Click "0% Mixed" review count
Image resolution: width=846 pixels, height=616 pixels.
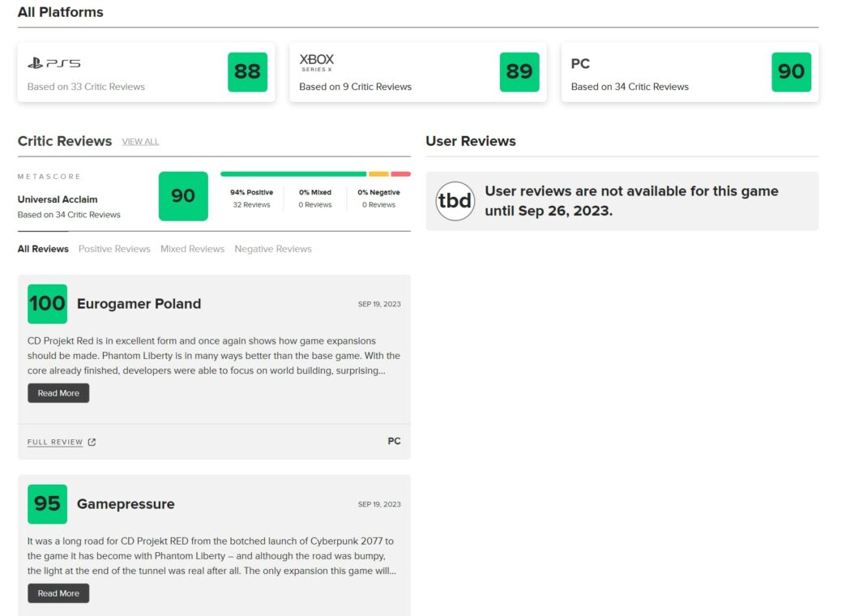[x=315, y=198]
